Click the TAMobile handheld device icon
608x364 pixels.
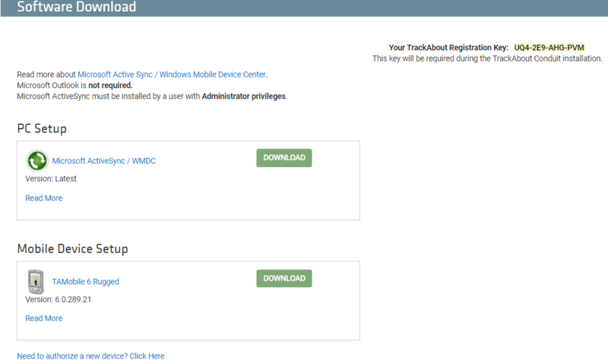pos(36,282)
